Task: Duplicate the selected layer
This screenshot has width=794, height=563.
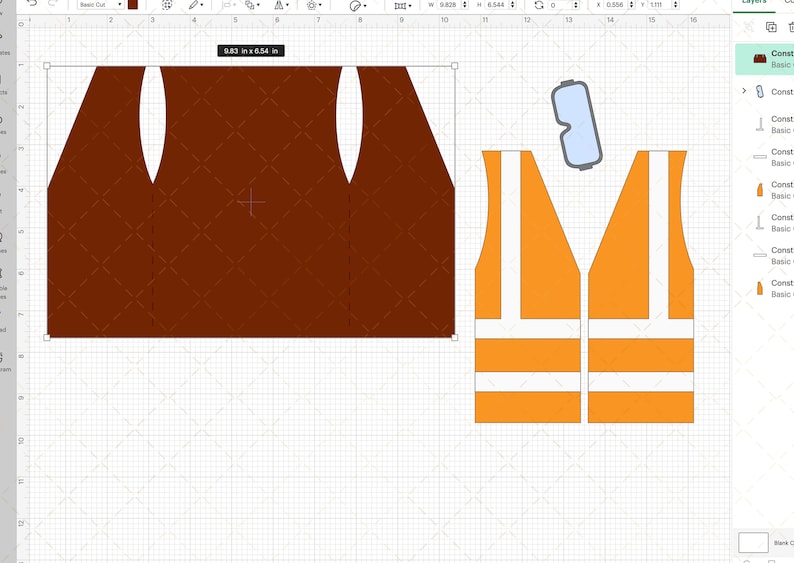Action: pyautogui.click(x=771, y=27)
